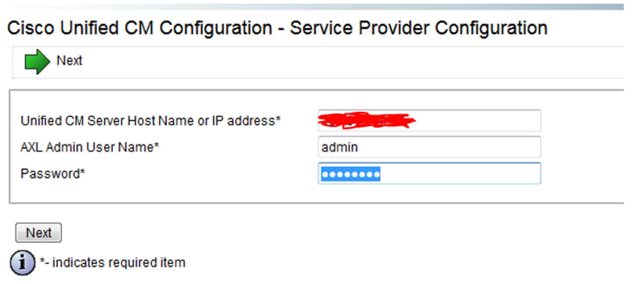Screen dimensions: 644x284
Task: Click the highlighted password dots
Action: click(350, 174)
